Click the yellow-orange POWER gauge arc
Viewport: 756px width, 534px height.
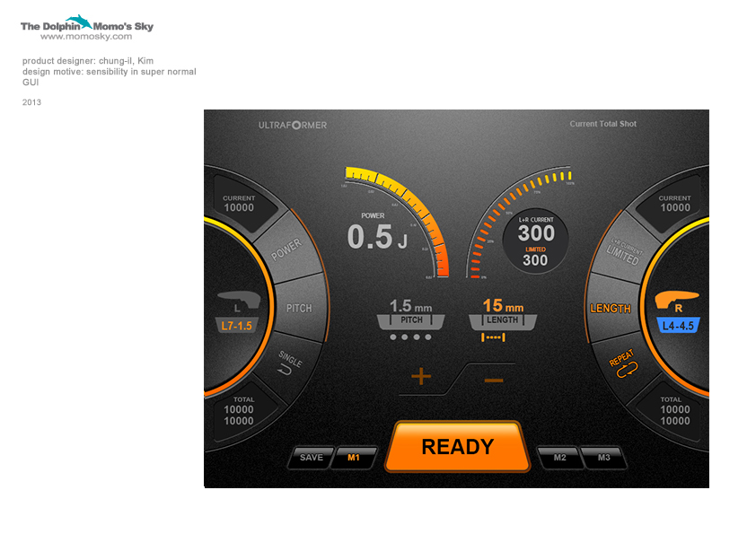(411, 207)
